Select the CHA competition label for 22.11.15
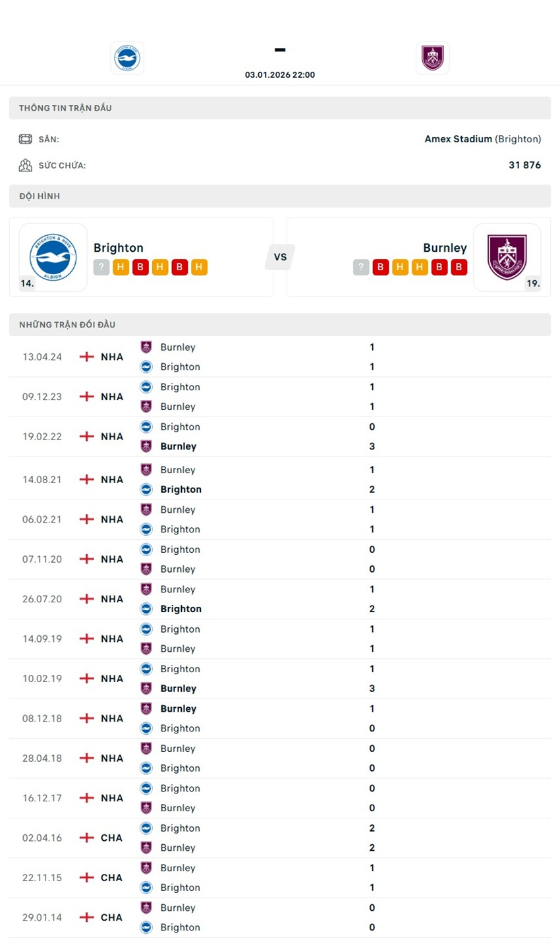 111,877
